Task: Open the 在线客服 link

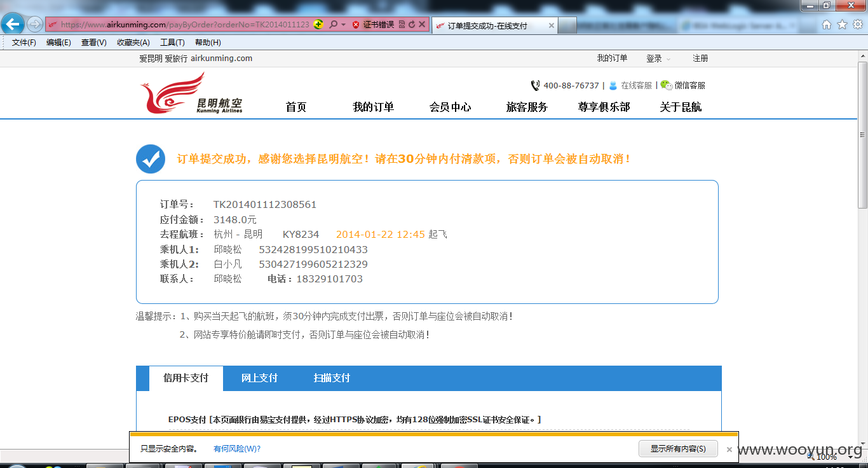Action: click(636, 85)
